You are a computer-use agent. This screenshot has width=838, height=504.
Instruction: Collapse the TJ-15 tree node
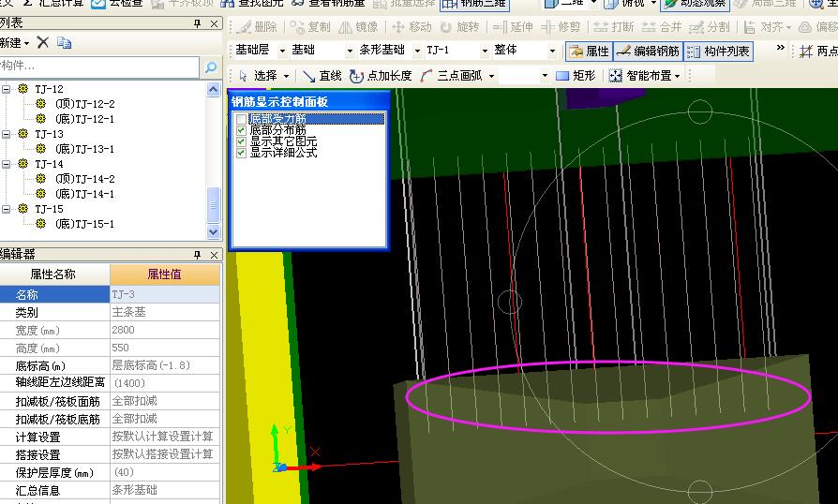[6, 209]
